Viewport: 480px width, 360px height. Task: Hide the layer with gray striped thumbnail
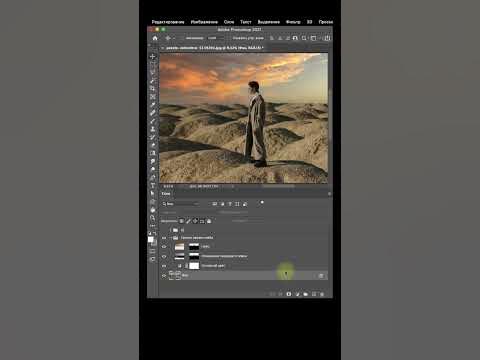click(164, 256)
